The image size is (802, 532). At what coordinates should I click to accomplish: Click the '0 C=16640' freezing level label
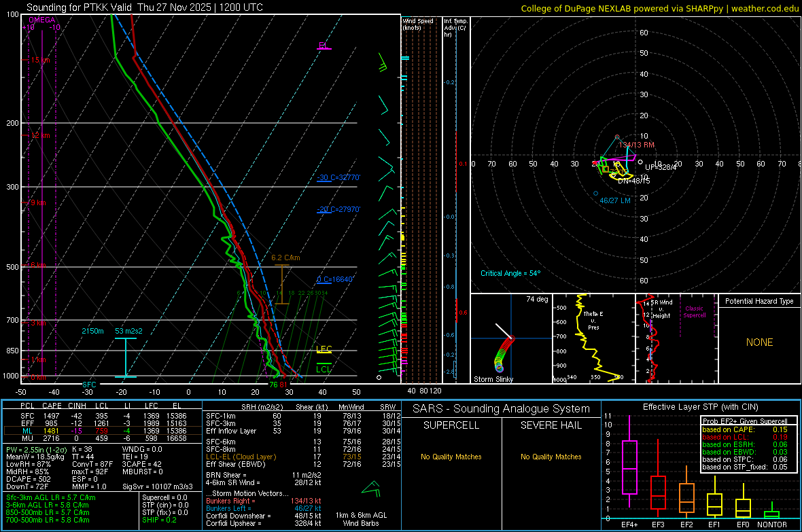(335, 279)
